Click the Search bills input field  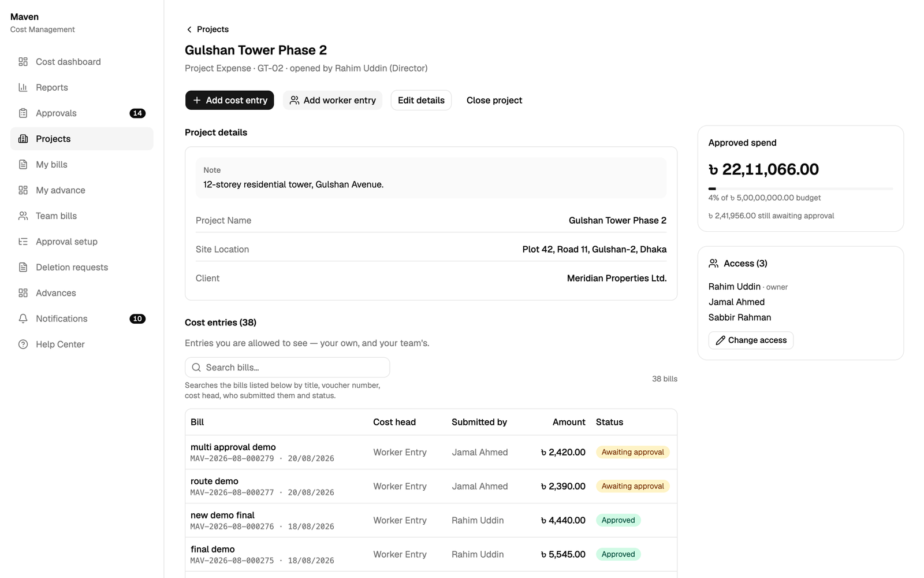coord(288,368)
